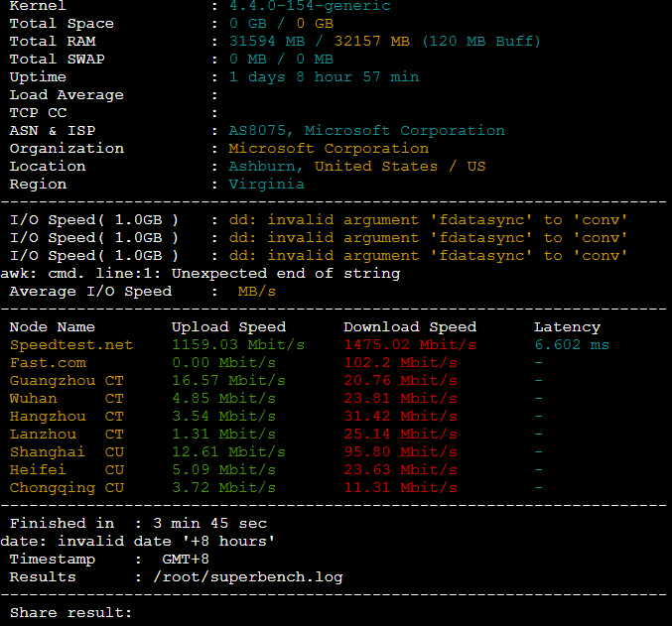Click 'Guangzhou CT' node row
Screen dimensions: 672x626
click(67, 381)
